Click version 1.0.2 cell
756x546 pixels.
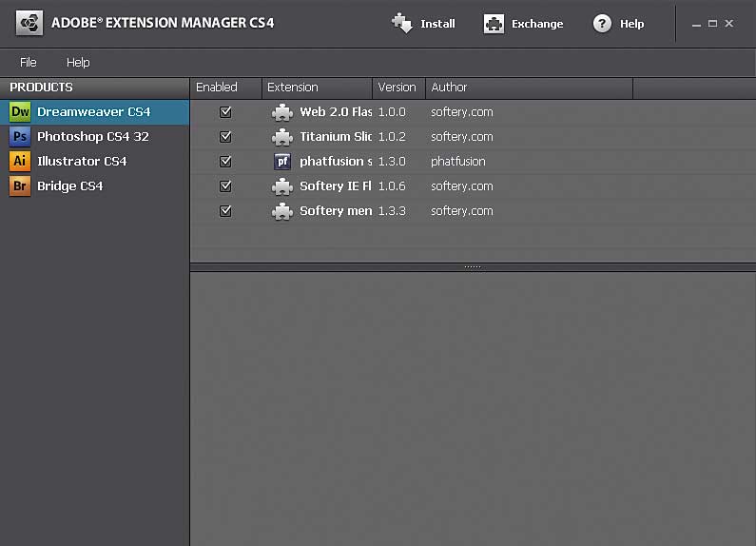tap(392, 137)
